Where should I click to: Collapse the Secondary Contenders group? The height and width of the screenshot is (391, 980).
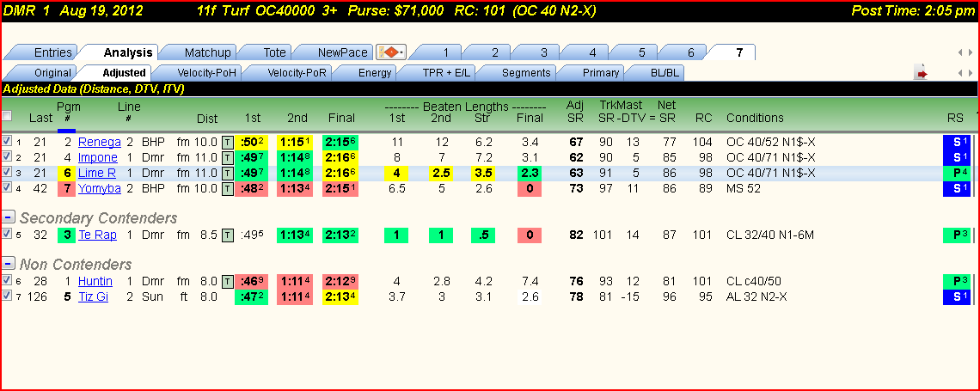(8, 217)
